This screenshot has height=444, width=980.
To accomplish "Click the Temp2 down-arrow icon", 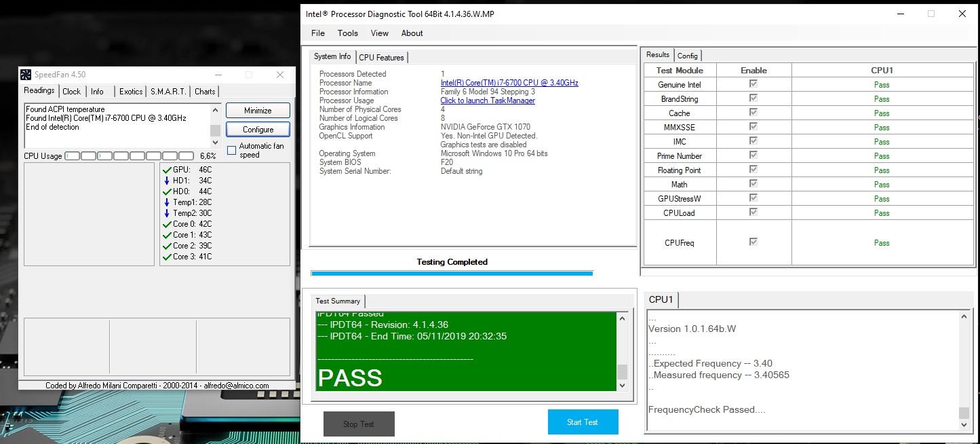I will click(x=167, y=213).
